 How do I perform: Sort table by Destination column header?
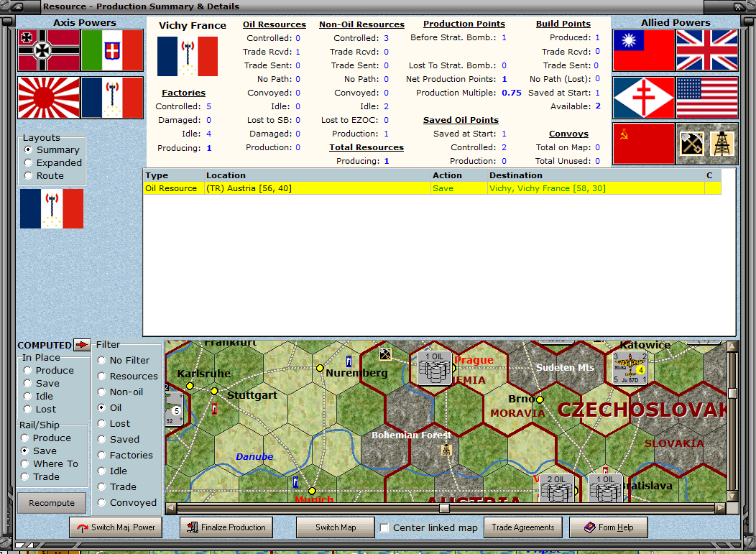coord(596,175)
